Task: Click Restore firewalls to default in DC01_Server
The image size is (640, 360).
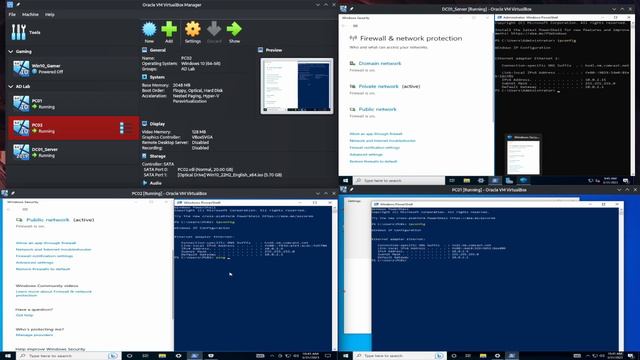Action: coord(373,162)
